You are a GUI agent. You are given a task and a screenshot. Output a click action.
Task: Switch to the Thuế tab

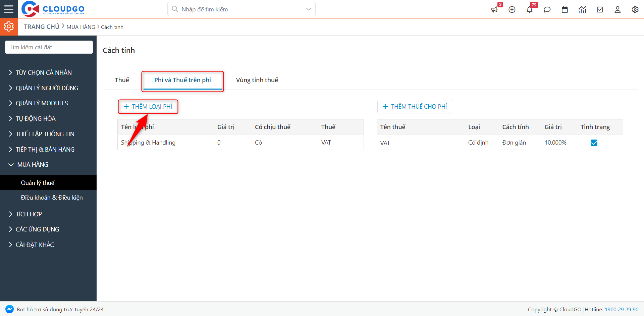click(122, 80)
